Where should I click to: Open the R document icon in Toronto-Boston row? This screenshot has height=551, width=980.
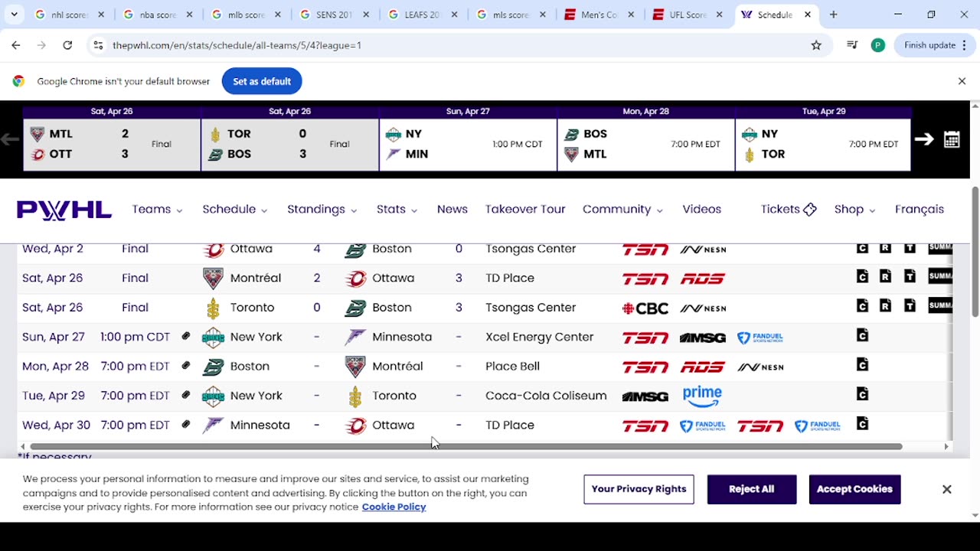pos(885,306)
